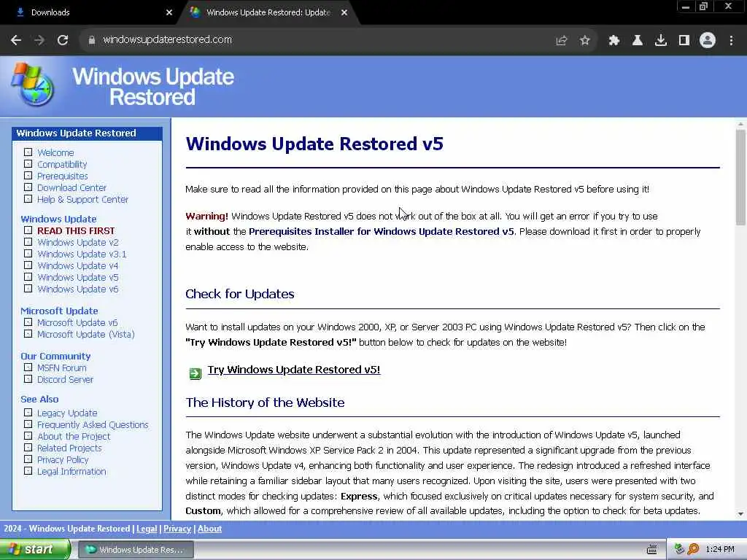Open the Microsoft Update v6 link
Screen dimensions: 747x560
click(x=77, y=323)
